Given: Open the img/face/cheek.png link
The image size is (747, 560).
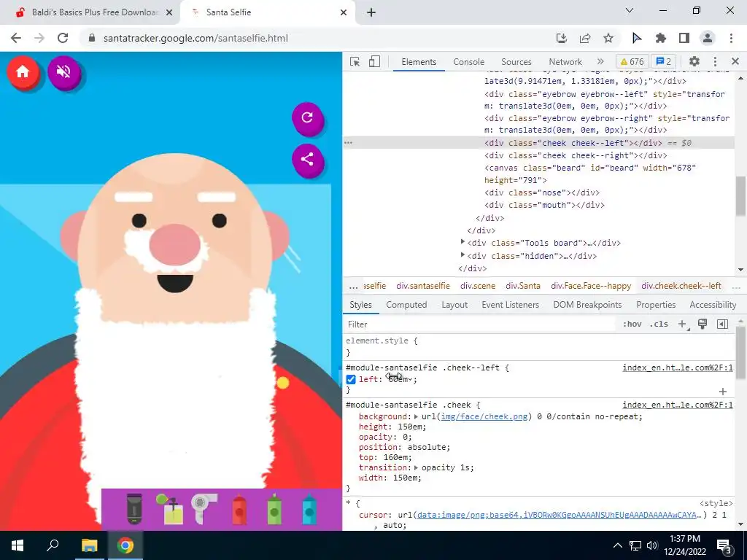Looking at the screenshot, I should 484,416.
